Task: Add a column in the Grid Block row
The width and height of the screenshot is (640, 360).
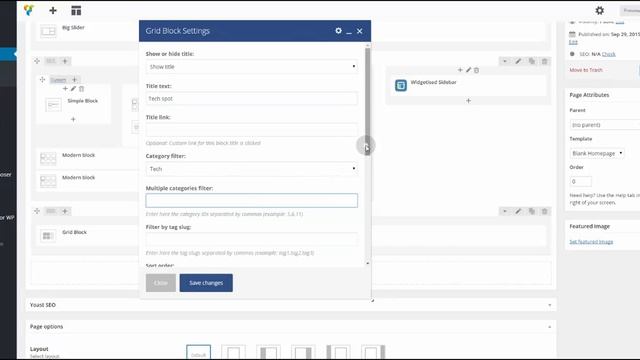Action: 65,211
